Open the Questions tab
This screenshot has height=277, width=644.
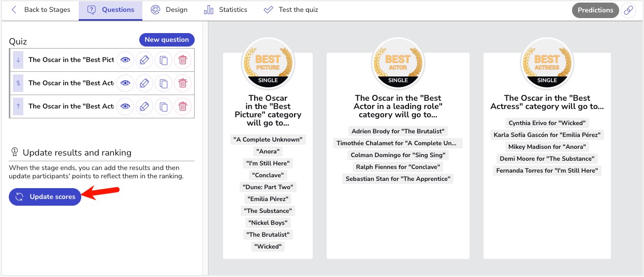point(111,10)
